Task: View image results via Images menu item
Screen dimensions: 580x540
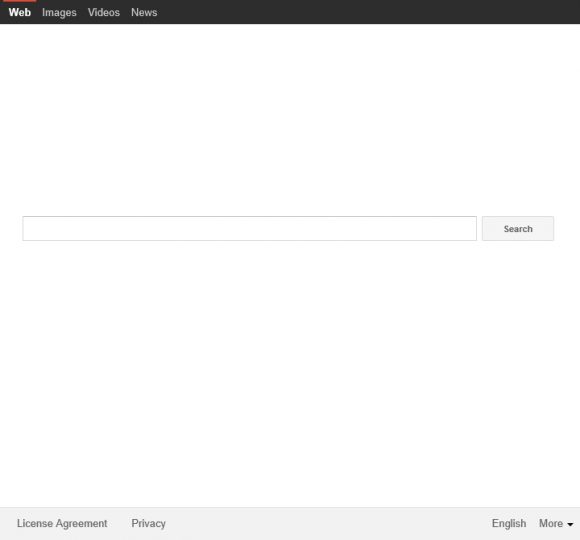Action: point(59,13)
